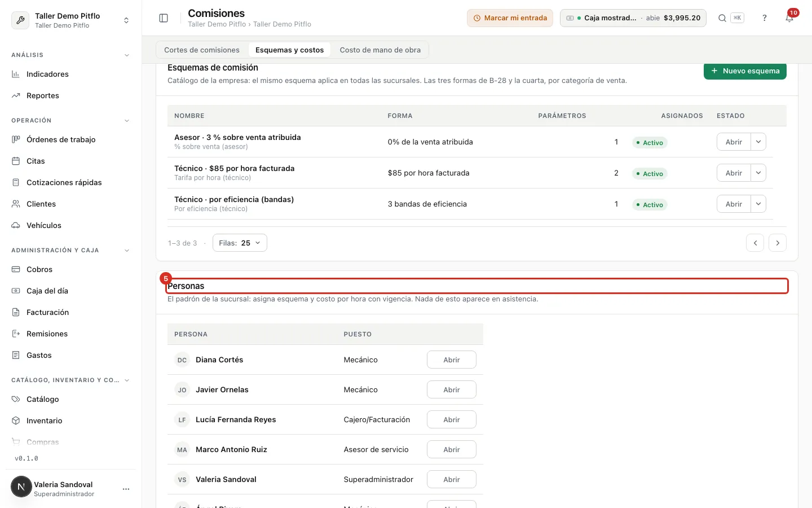This screenshot has width=812, height=508.
Task: Open Lucía Fernanda Reyes Abrir button
Action: 451,419
